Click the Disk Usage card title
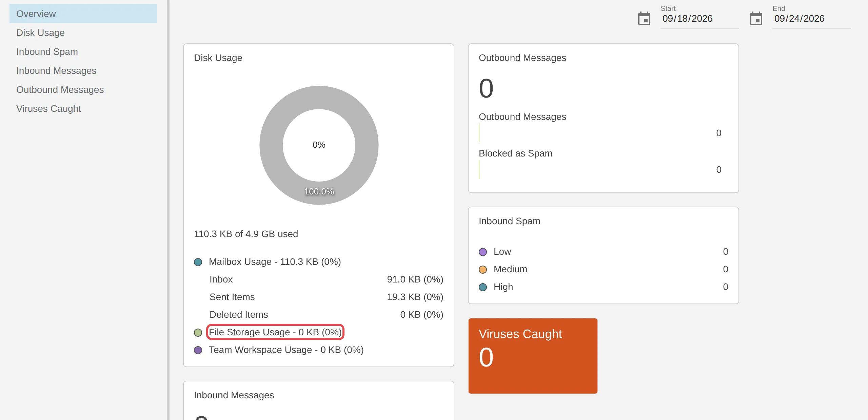 click(218, 58)
